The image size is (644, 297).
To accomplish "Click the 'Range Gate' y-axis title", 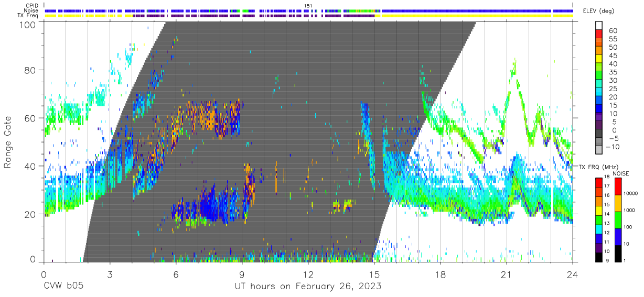I will [x=8, y=142].
